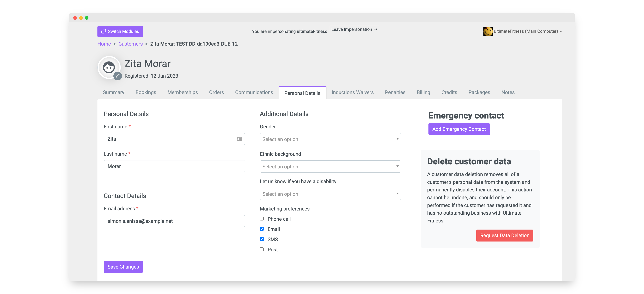Screen dimensions: 644x294
Task: Follow the Customers breadcrumb link
Action: click(130, 44)
